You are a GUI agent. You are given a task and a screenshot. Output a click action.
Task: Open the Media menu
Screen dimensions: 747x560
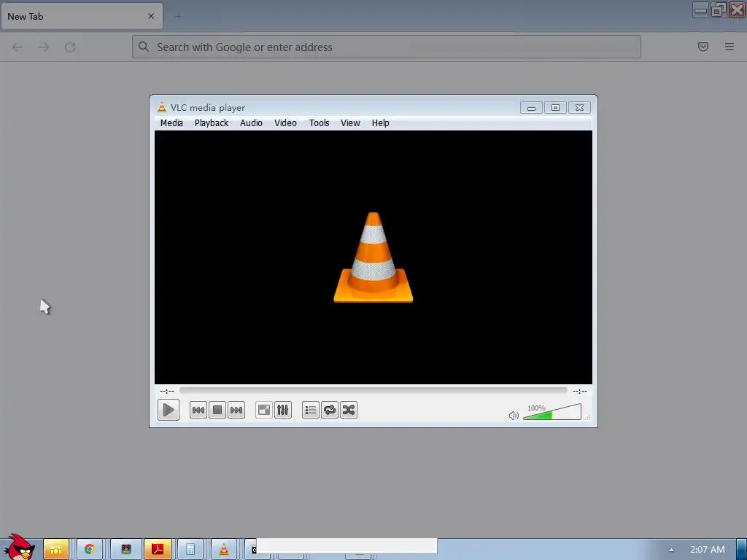pyautogui.click(x=171, y=122)
